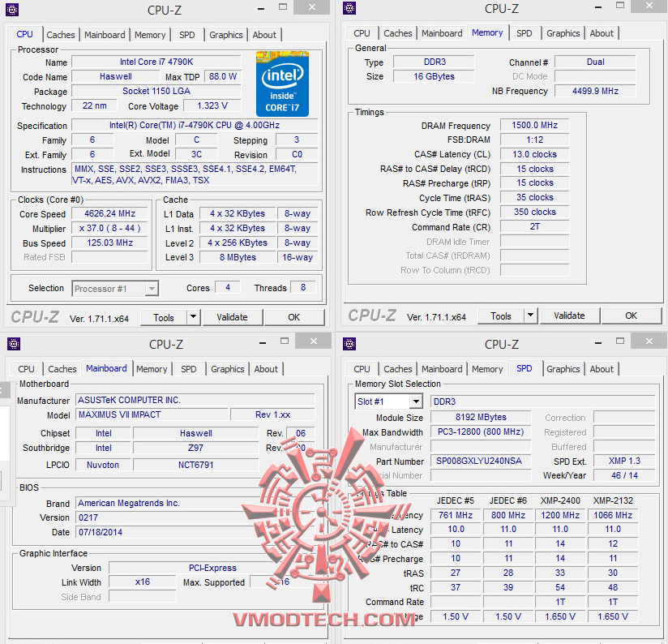Select Graphics tab in the Mainboard window
Screen dimensions: 668x644
click(228, 369)
